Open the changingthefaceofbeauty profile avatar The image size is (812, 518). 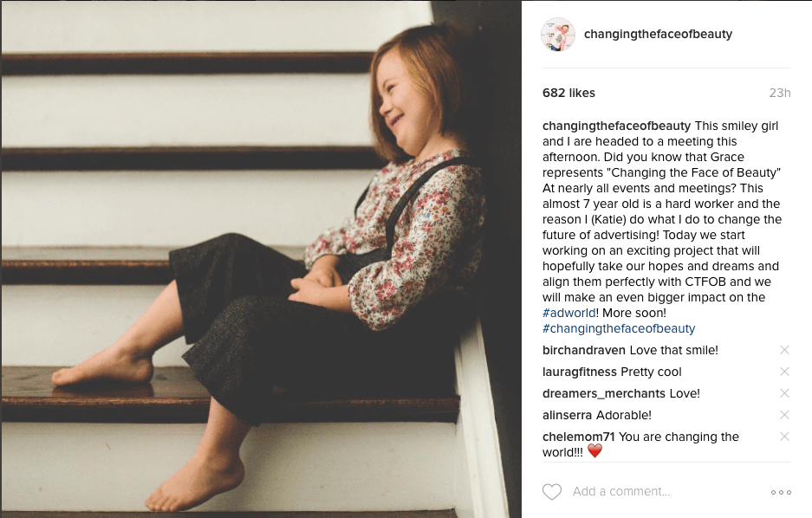558,34
